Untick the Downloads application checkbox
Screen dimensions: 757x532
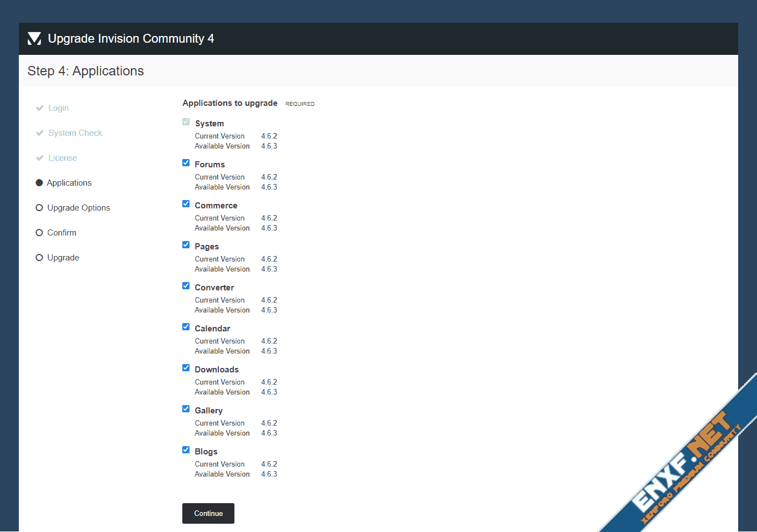pos(186,368)
